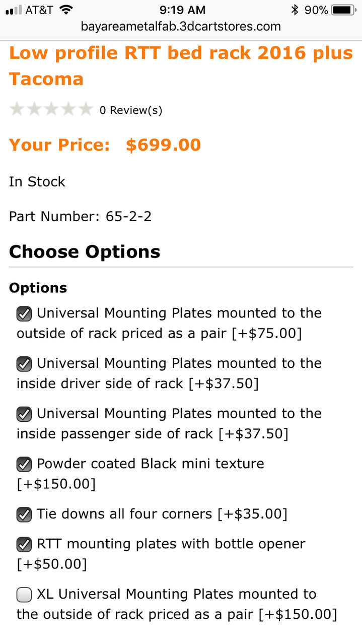The width and height of the screenshot is (362, 644).
Task: Uncheck inside driver side mounting plates option
Action: point(24,364)
